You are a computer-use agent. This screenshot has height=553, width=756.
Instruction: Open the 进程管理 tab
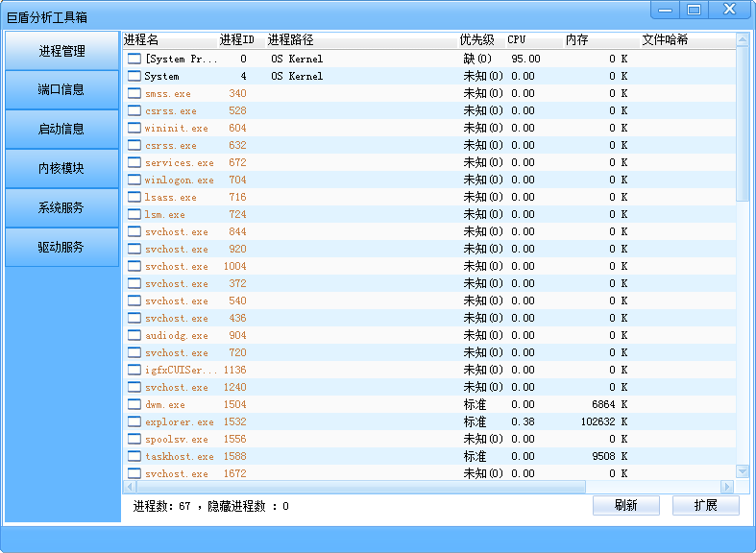[61, 51]
